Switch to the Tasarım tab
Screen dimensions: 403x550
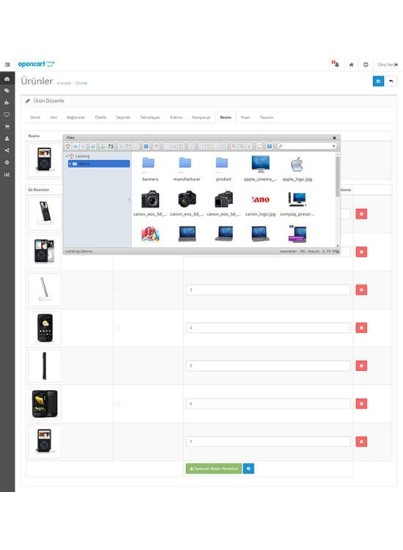tap(266, 118)
